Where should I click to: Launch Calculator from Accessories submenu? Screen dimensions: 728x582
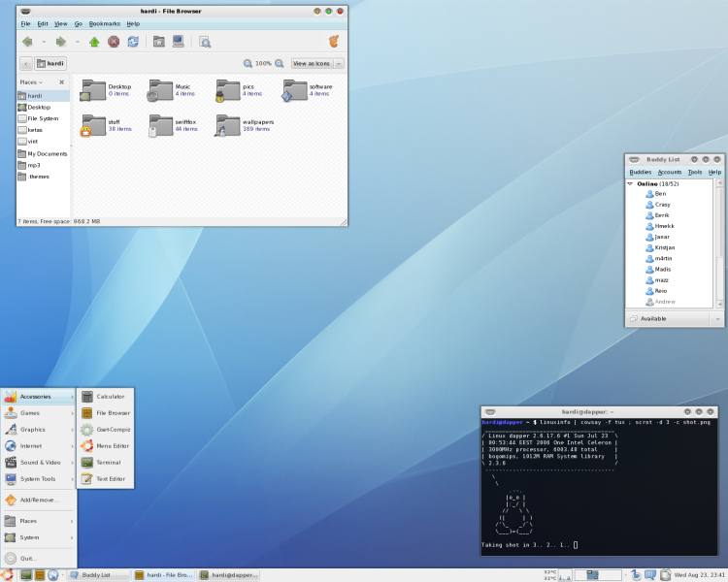106,397
